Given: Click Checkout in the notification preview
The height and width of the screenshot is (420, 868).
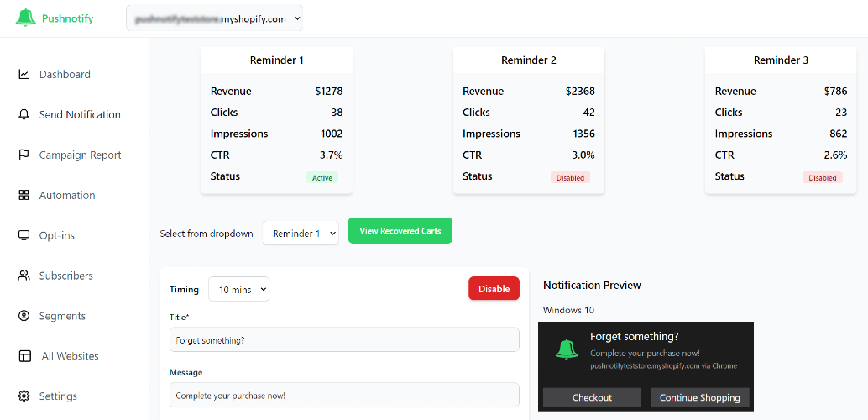Looking at the screenshot, I should point(592,397).
